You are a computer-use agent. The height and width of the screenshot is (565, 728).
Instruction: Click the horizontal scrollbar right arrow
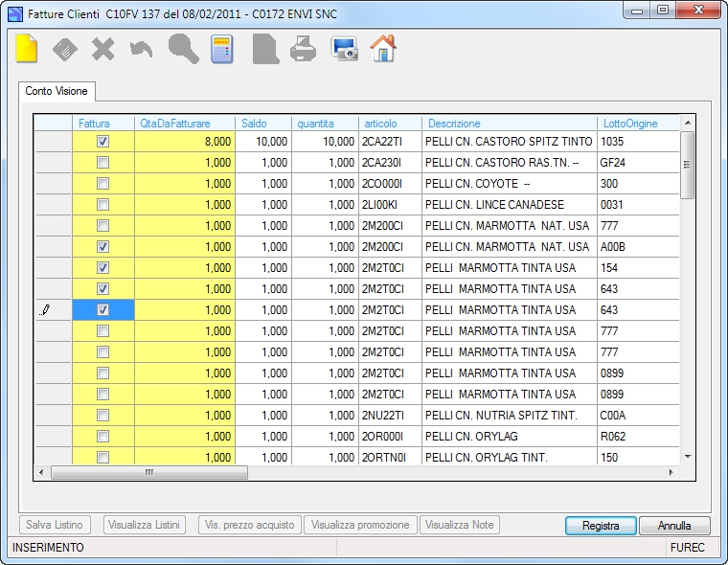(x=671, y=473)
